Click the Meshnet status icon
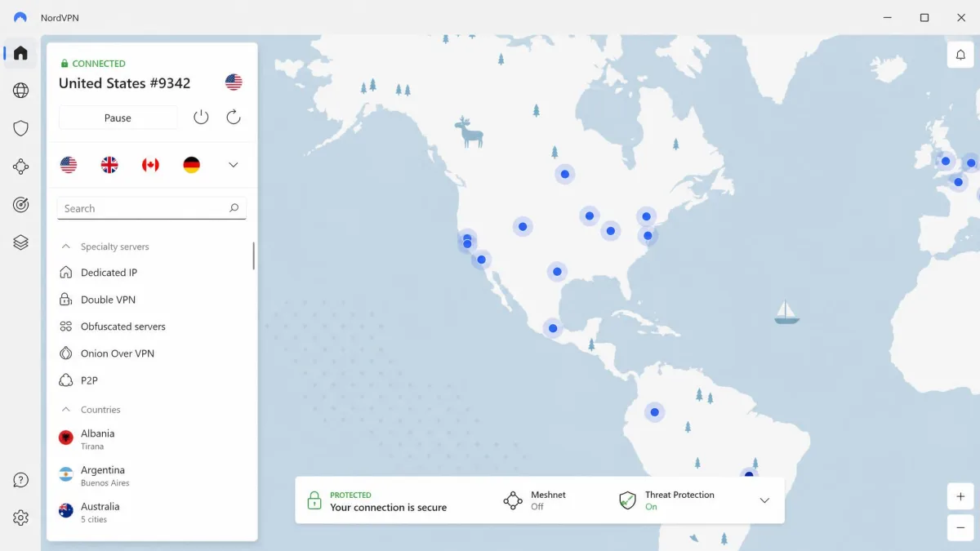The image size is (980, 551). point(513,500)
